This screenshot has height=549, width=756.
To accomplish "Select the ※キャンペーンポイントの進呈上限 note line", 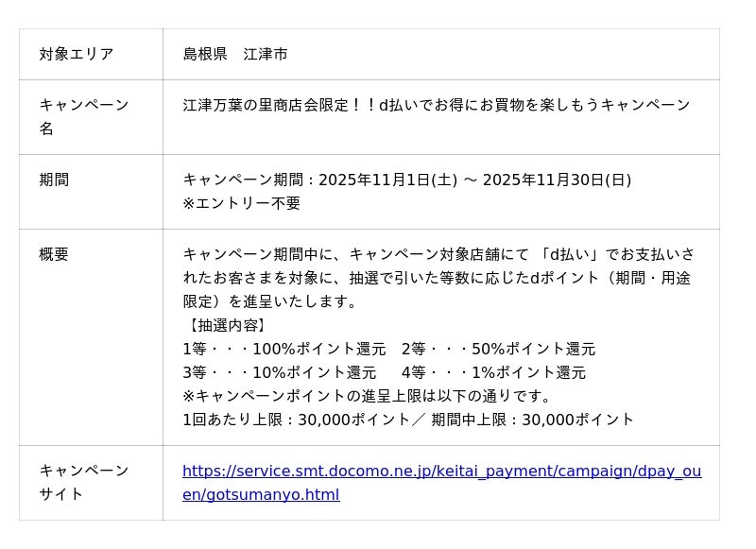I will tap(368, 396).
